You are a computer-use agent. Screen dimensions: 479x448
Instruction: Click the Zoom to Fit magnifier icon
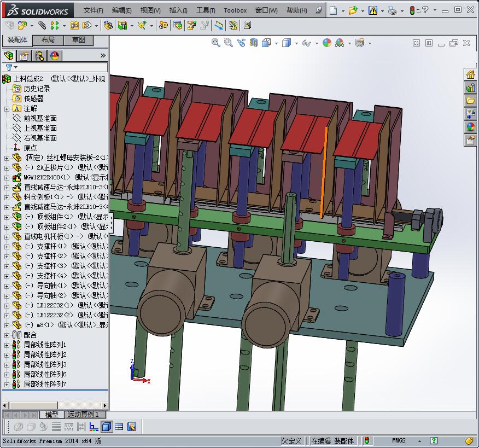[x=216, y=43]
